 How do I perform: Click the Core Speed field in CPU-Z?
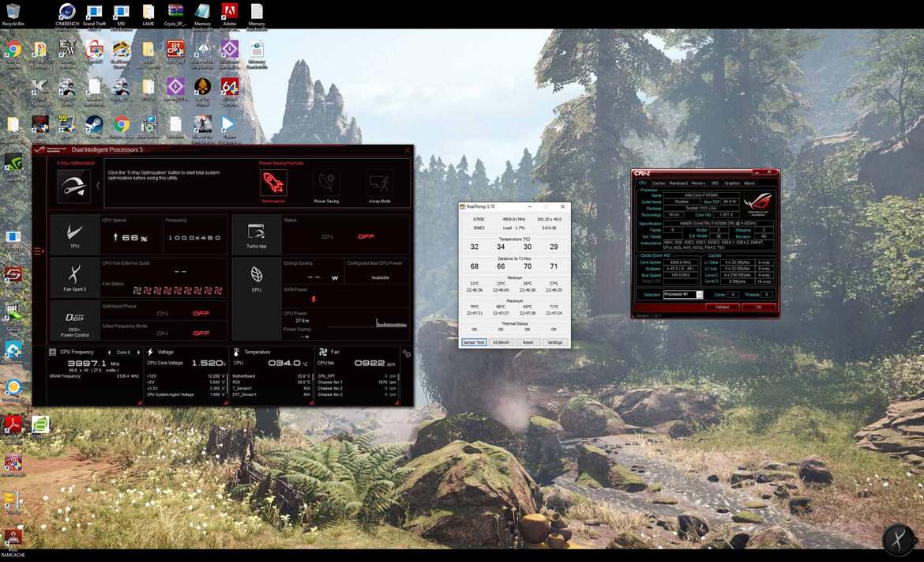coord(681,262)
